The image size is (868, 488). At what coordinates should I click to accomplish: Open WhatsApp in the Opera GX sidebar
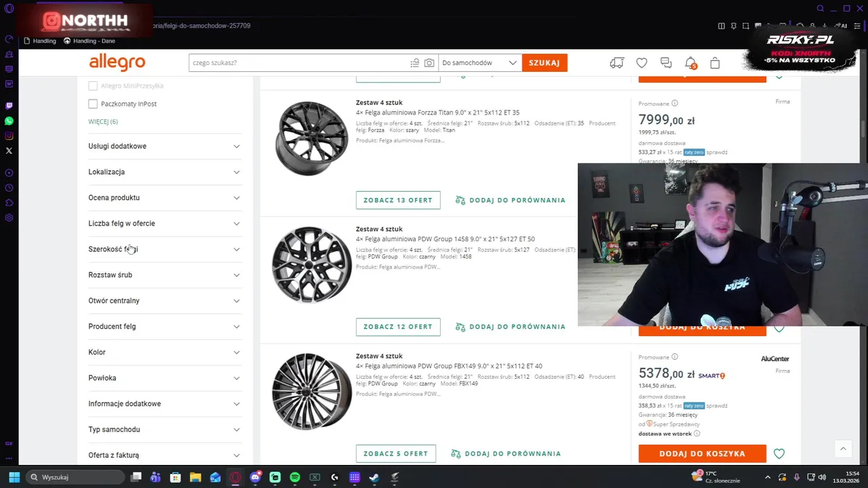pyautogui.click(x=9, y=121)
